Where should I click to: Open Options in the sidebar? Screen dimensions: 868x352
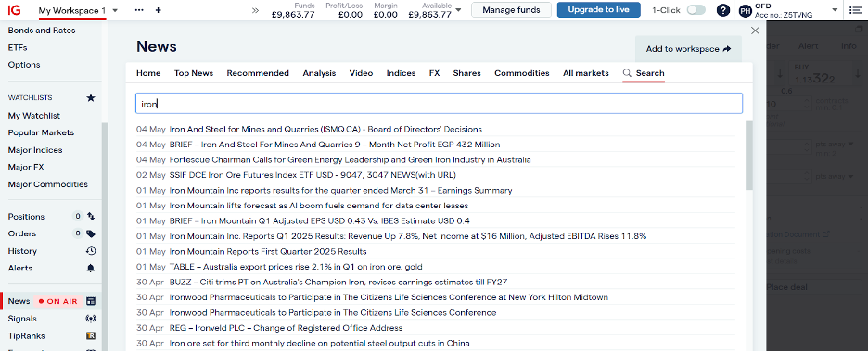click(24, 65)
